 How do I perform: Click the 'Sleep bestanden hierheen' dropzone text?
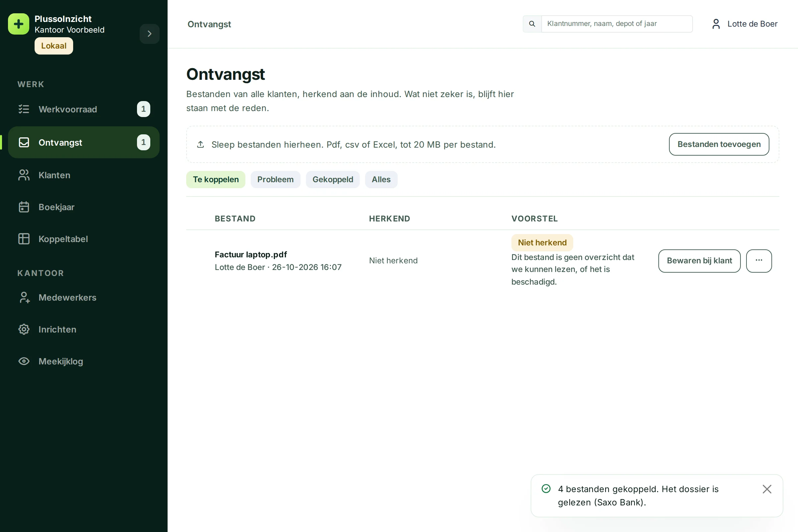pos(353,145)
